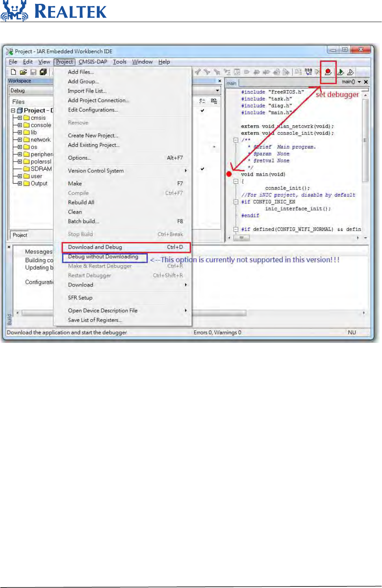Choose Clean menu item

[x=122, y=212]
